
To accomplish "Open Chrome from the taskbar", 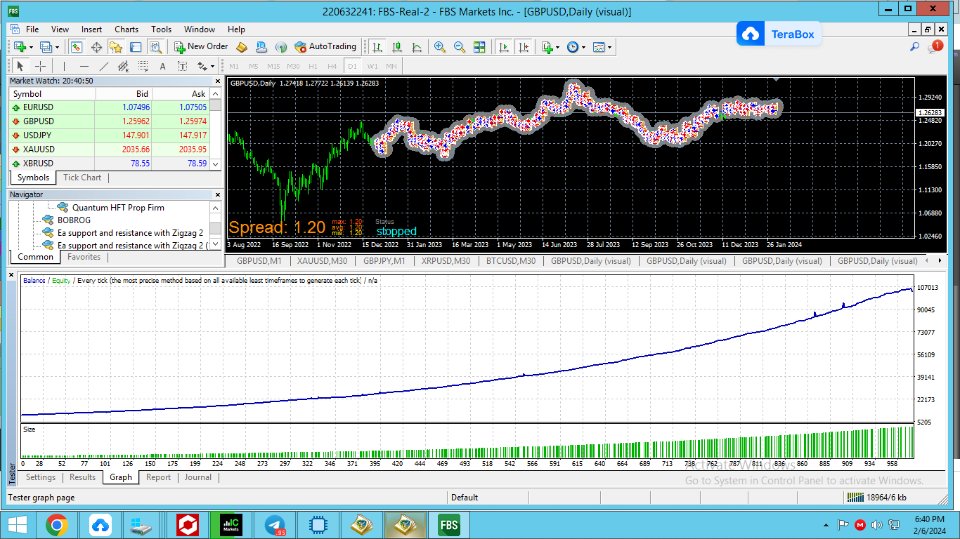I will click(56, 525).
